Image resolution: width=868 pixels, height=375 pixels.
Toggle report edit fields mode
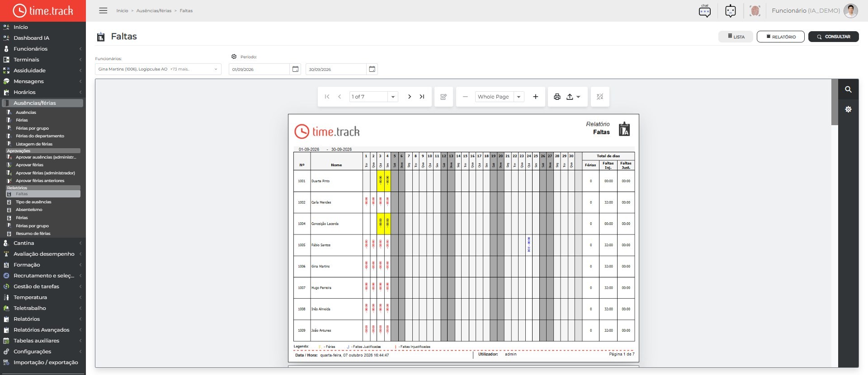pyautogui.click(x=443, y=97)
